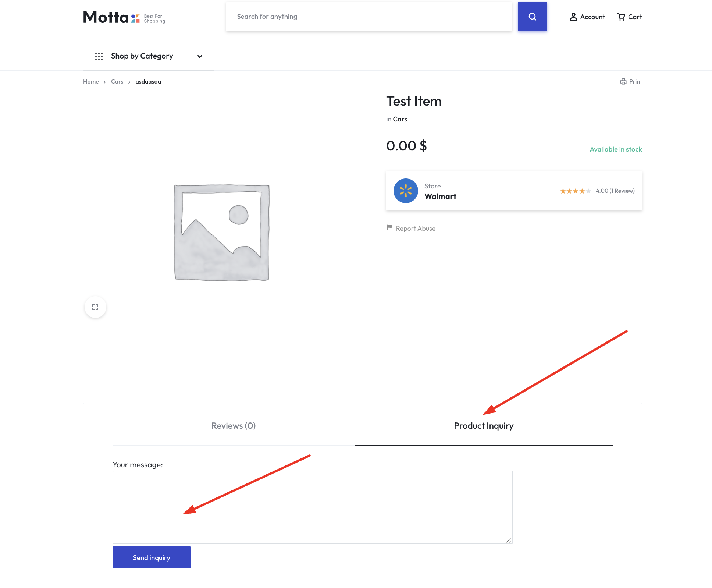The image size is (712, 588).
Task: Click the Walmart store logo
Action: [406, 191]
